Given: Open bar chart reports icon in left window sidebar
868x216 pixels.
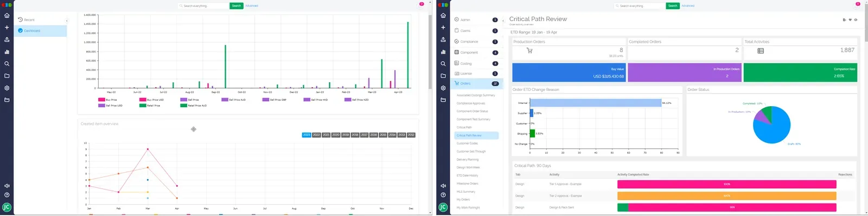Looking at the screenshot, I should (7, 52).
